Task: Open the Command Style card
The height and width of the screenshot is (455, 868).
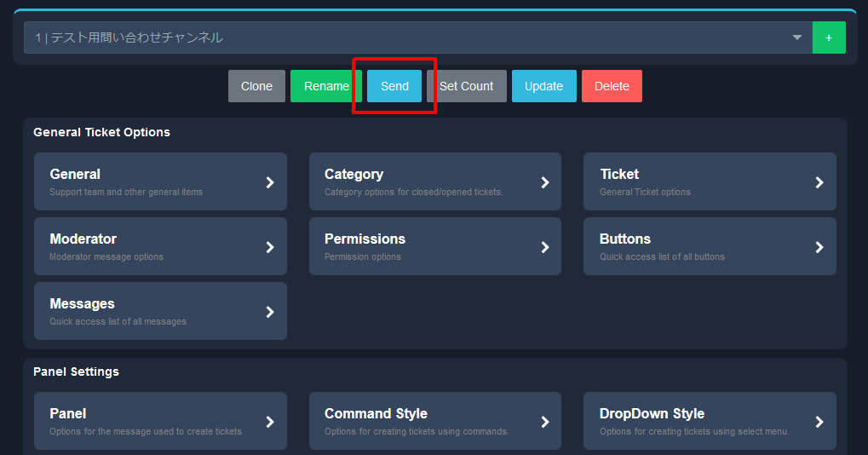Action: (435, 421)
